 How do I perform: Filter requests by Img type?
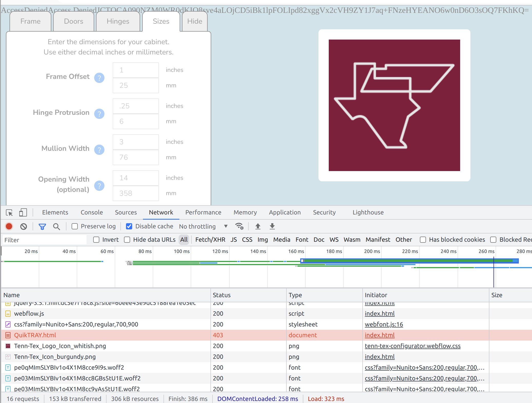point(263,240)
